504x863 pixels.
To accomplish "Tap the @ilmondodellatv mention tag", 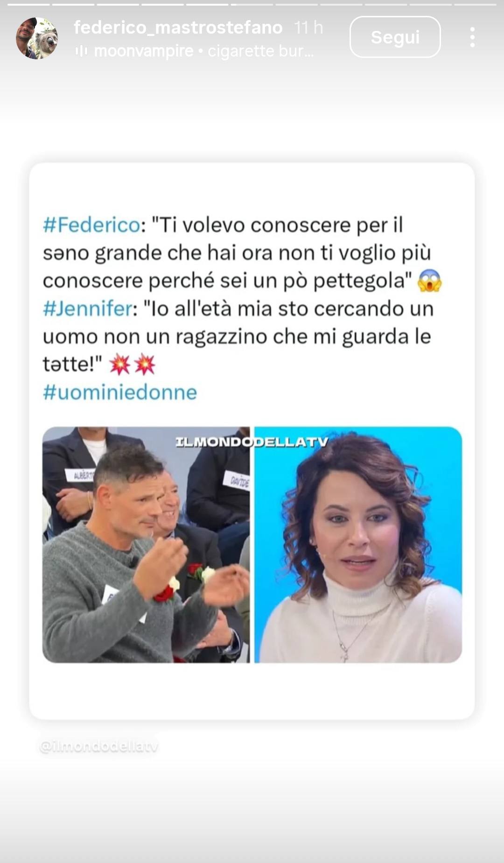I will tap(99, 746).
